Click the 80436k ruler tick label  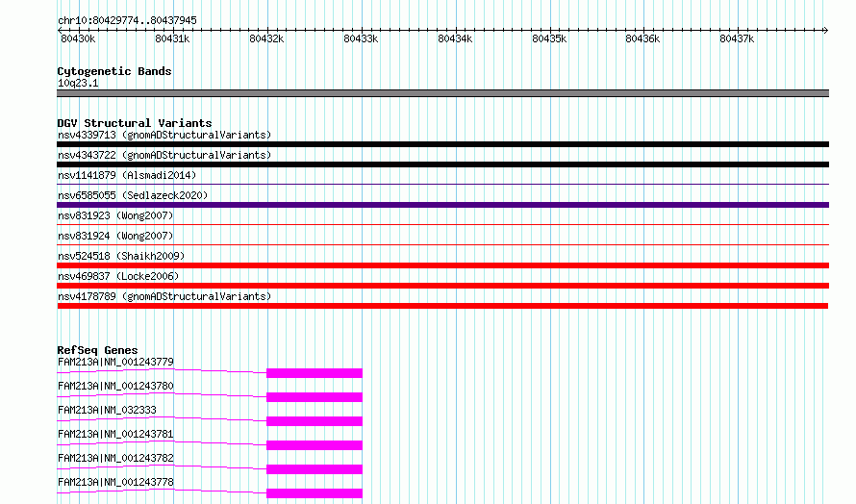[642, 38]
